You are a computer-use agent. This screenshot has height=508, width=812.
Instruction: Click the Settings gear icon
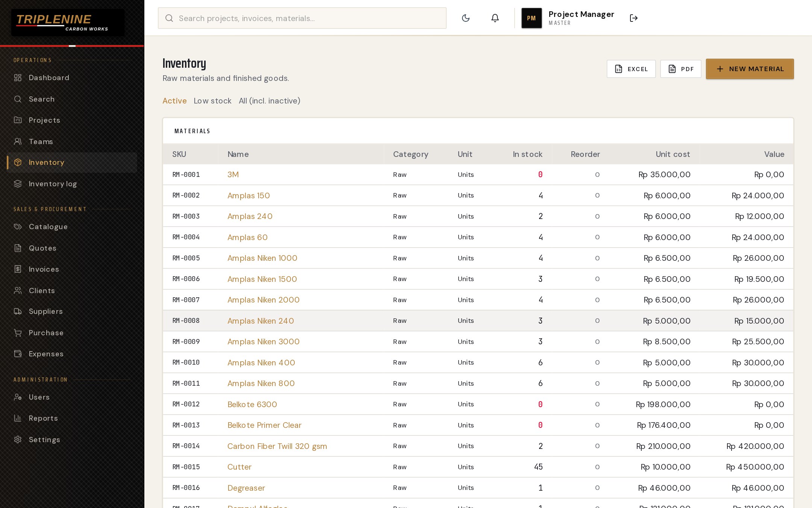(18, 440)
